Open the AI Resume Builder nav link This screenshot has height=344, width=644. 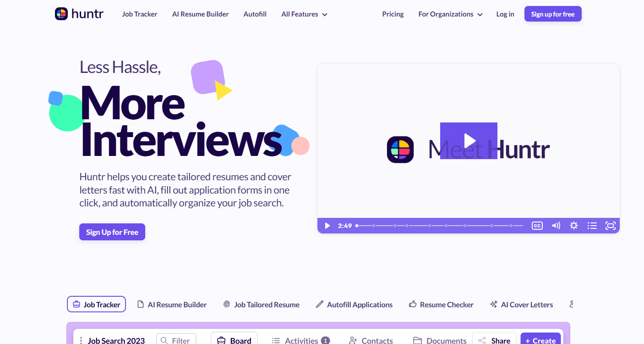[x=201, y=14]
